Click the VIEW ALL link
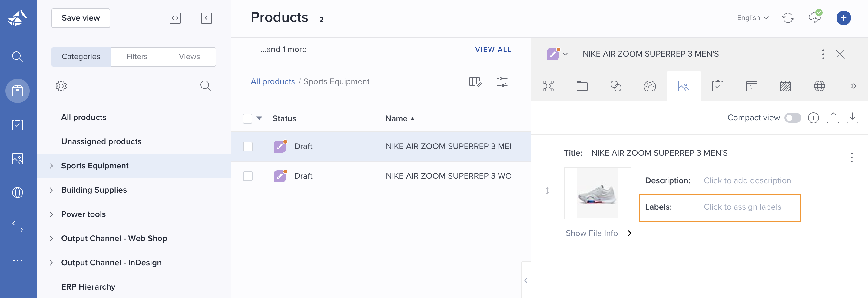Viewport: 868px width, 298px height. (493, 50)
